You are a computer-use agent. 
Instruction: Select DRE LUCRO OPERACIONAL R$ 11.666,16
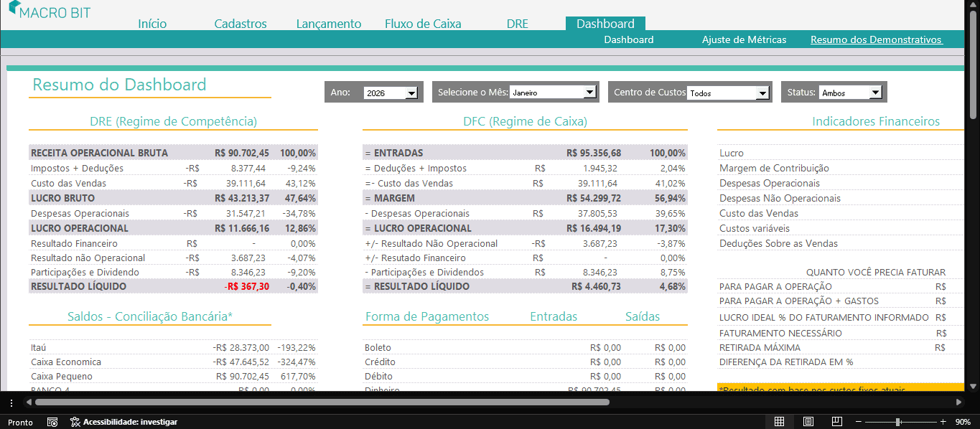click(x=242, y=228)
